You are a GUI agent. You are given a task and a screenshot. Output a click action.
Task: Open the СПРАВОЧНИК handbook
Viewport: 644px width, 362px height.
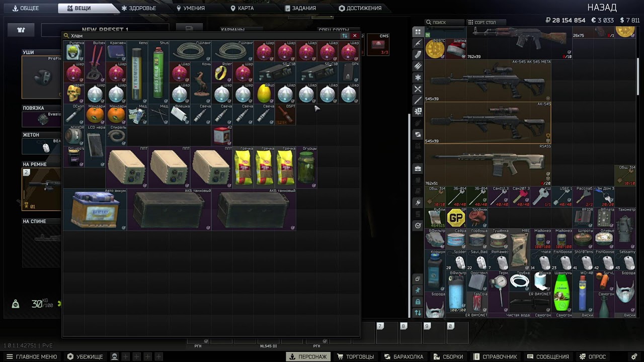pos(495,356)
